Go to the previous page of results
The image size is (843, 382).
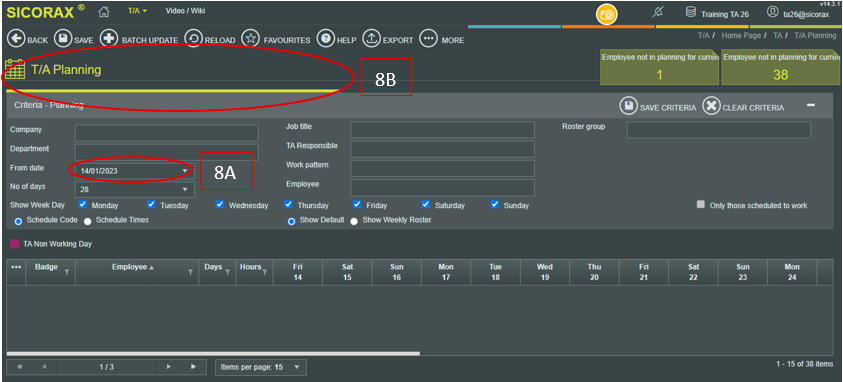click(x=44, y=367)
